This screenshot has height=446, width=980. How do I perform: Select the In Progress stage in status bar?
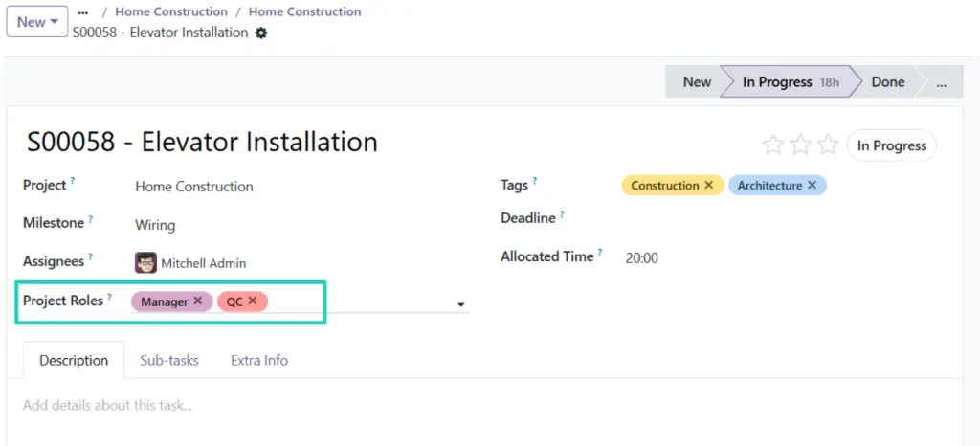791,81
